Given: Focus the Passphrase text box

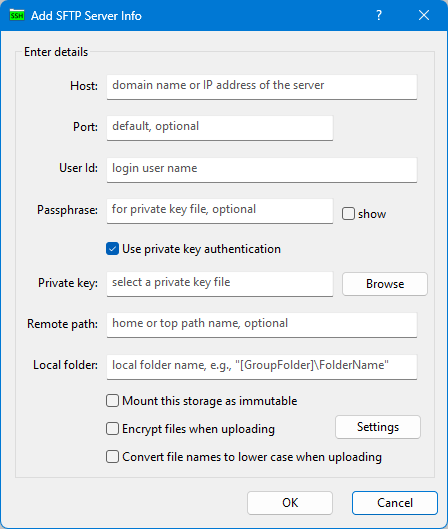Looking at the screenshot, I should coord(220,211).
